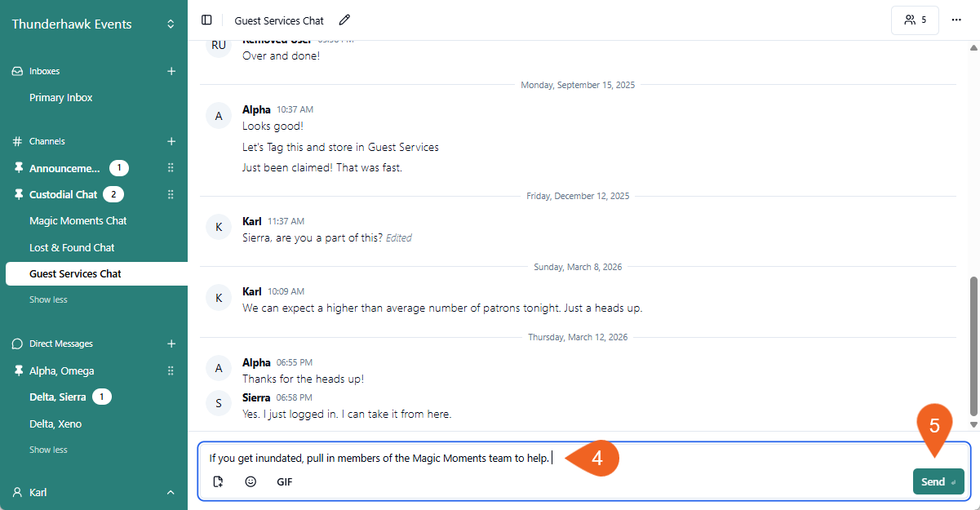
Task: Open the members list showing 5
Action: 915,20
